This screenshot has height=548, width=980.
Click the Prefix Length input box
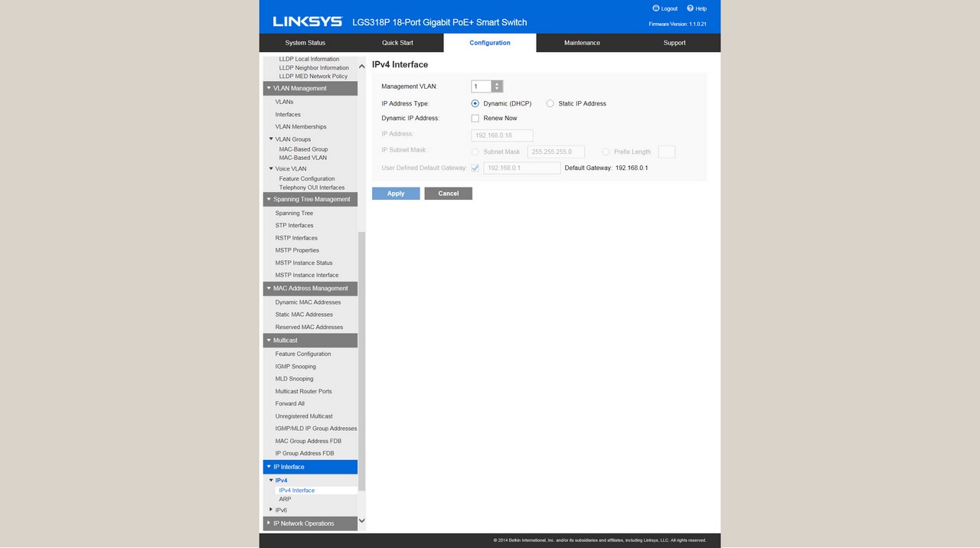667,152
